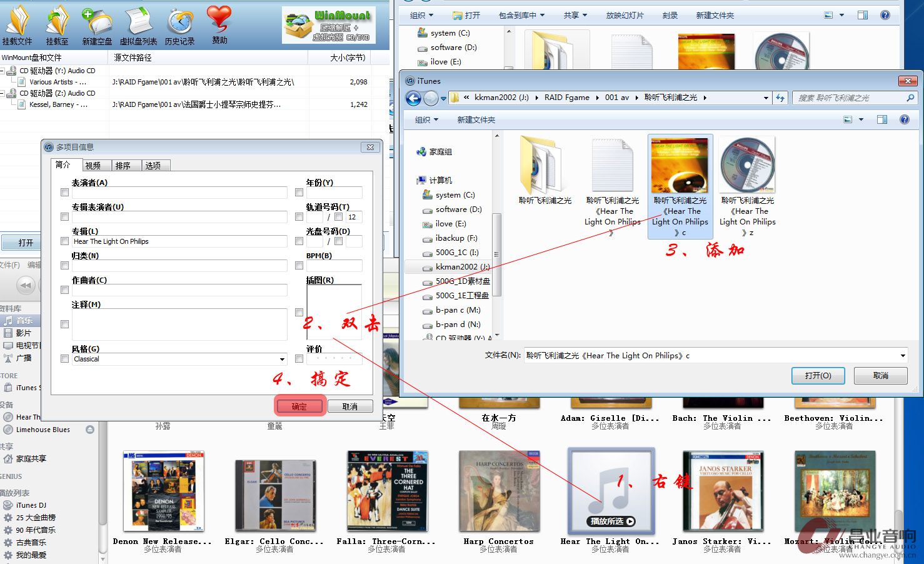Tick the 专辑表演者 checkbox

click(x=64, y=217)
